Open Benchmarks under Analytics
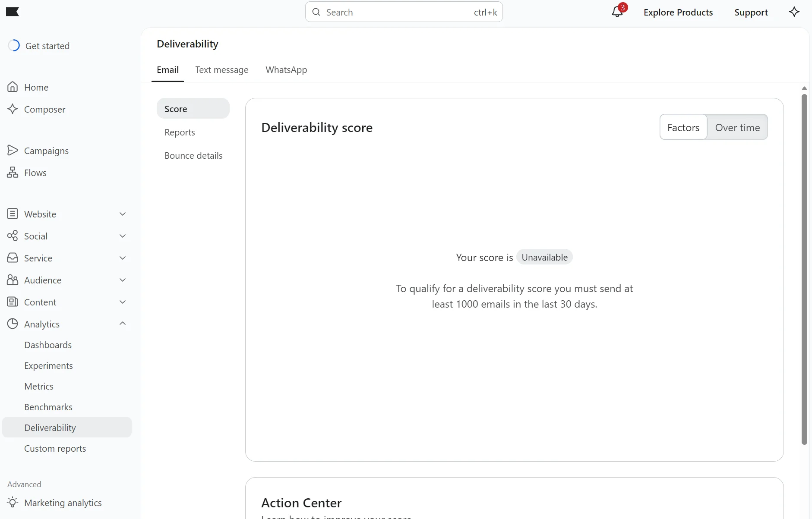Viewport: 812px width, 519px height. [x=48, y=407]
